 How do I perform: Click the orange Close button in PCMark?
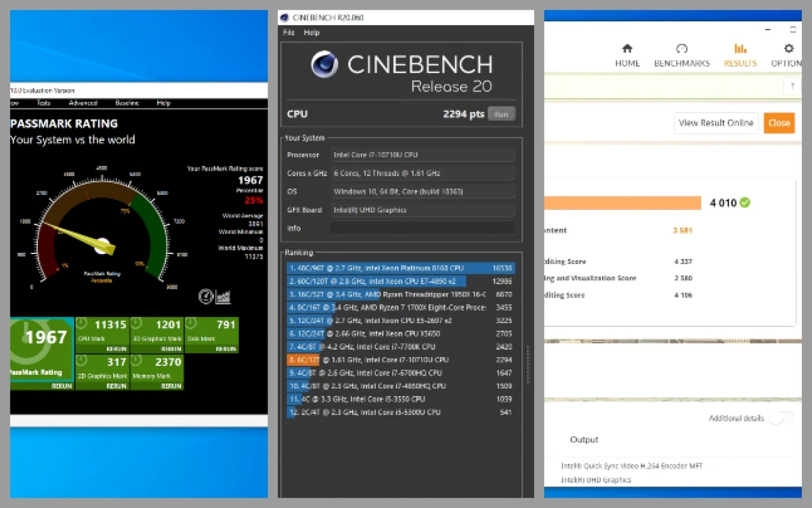pyautogui.click(x=779, y=123)
